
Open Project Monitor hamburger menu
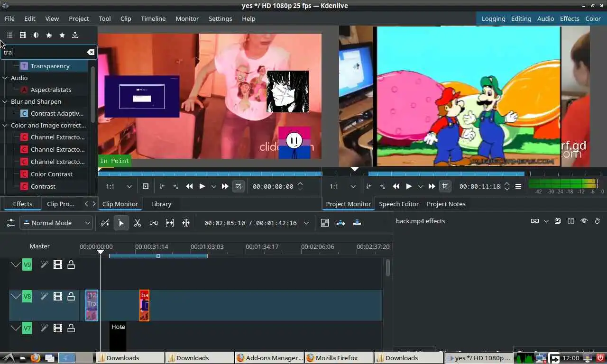click(x=518, y=186)
